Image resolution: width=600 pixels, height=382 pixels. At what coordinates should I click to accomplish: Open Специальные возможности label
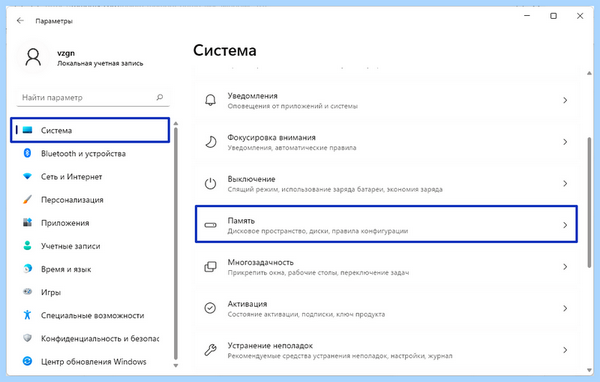93,315
